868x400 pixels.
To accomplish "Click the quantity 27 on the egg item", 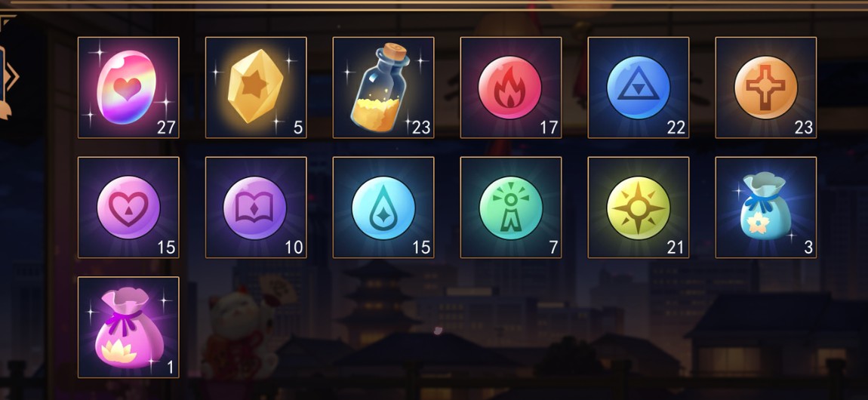I will (x=166, y=128).
